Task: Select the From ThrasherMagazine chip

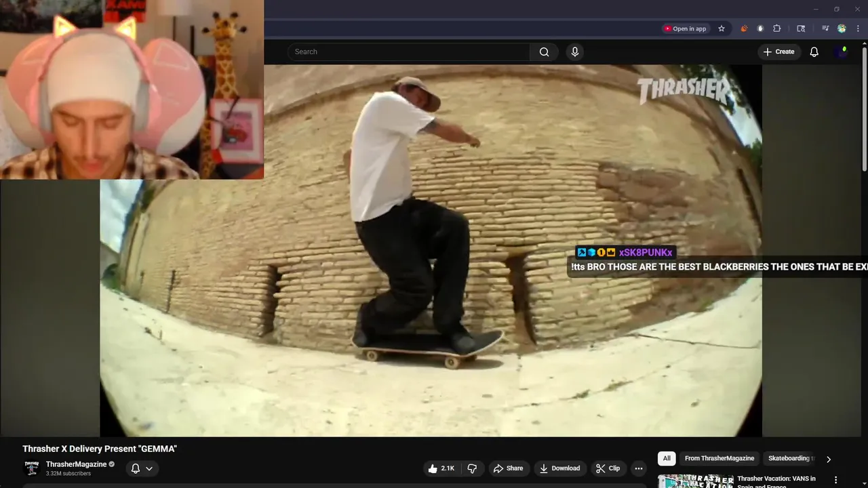Action: click(719, 459)
